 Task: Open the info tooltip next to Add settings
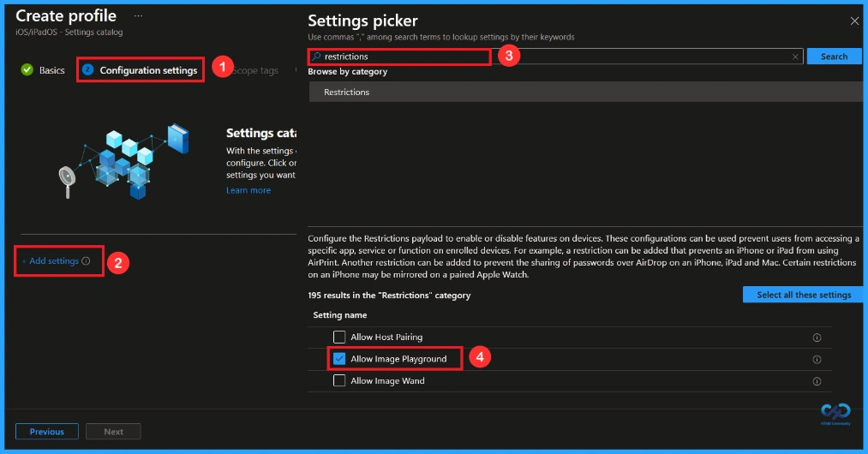(x=86, y=260)
